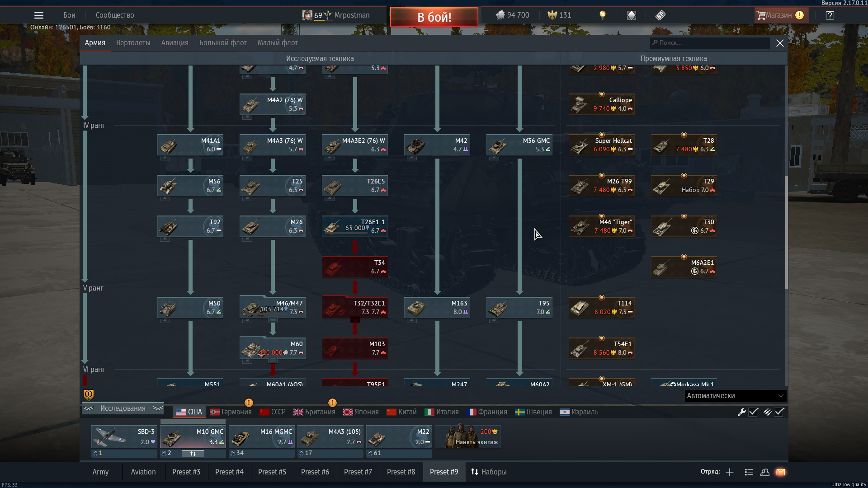Switch to the Малый флот tab

click(278, 43)
